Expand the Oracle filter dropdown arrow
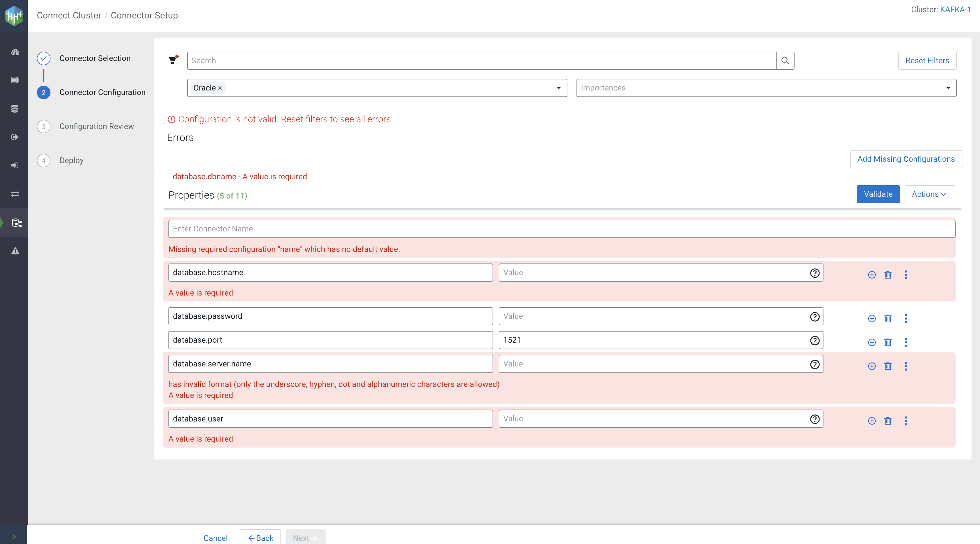The height and width of the screenshot is (544, 980). pyautogui.click(x=558, y=88)
